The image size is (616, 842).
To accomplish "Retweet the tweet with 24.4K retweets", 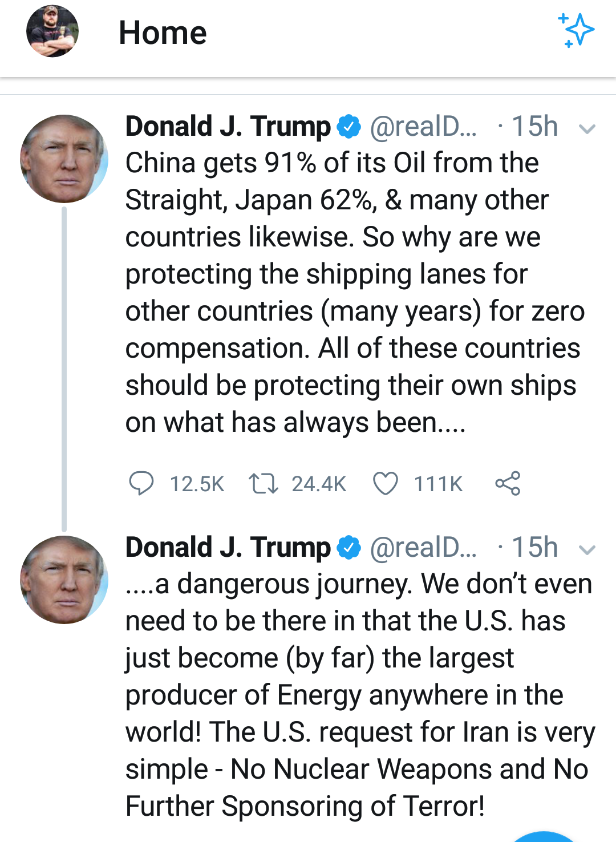I will 263,483.
